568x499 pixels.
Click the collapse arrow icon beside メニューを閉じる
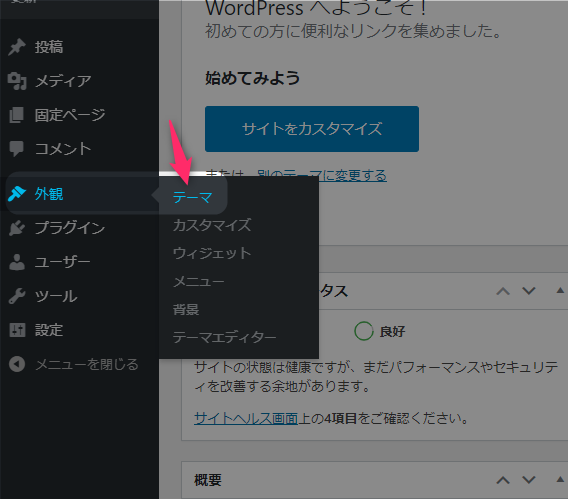(17, 364)
